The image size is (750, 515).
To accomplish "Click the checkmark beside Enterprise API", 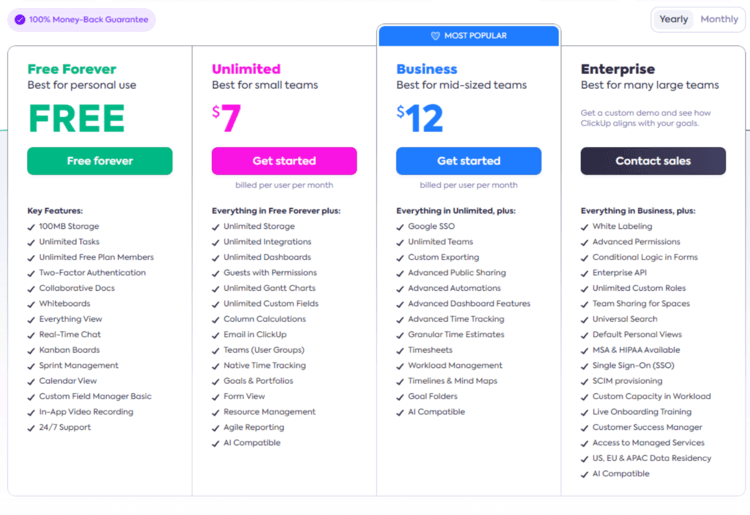I will click(585, 273).
